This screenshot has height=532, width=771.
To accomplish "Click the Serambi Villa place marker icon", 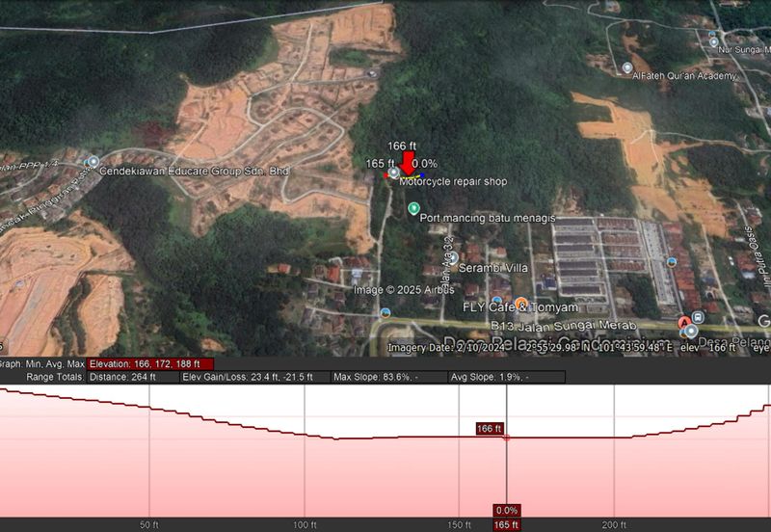I will click(453, 257).
